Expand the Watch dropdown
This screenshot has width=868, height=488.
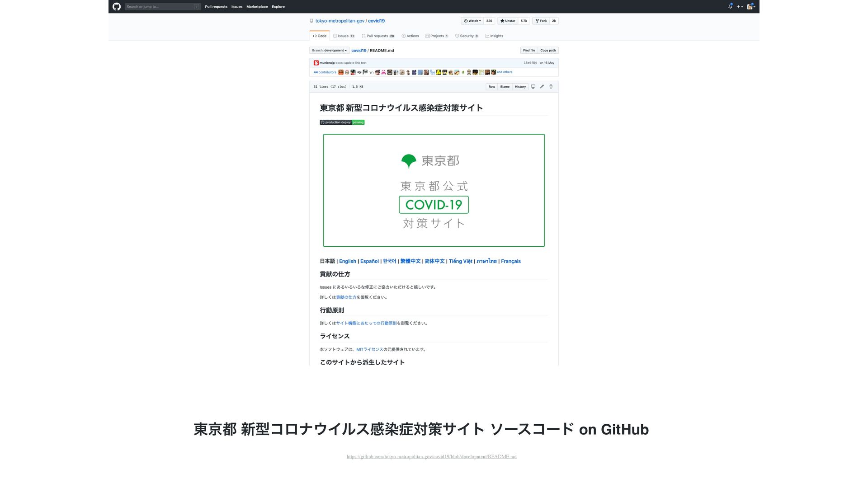tap(472, 21)
